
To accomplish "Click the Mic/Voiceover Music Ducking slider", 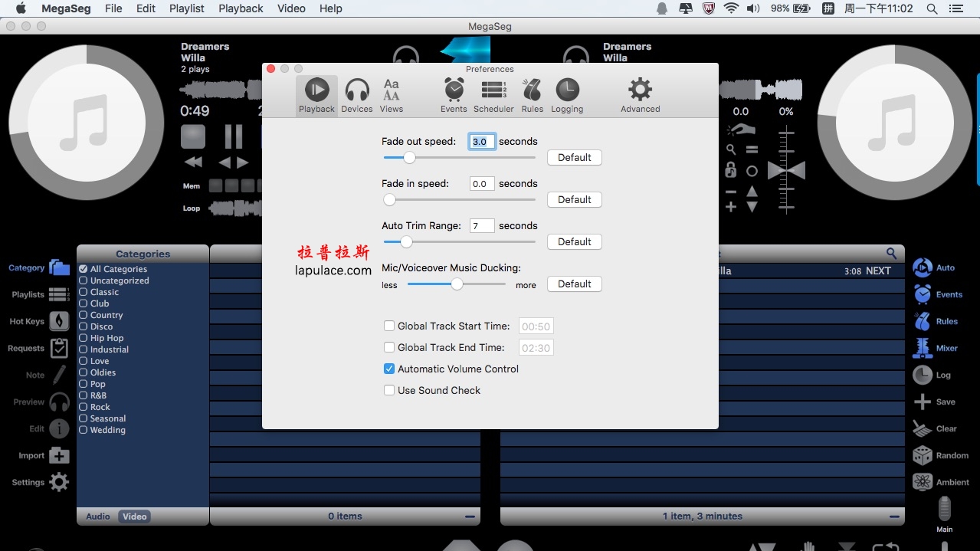I will coord(457,284).
